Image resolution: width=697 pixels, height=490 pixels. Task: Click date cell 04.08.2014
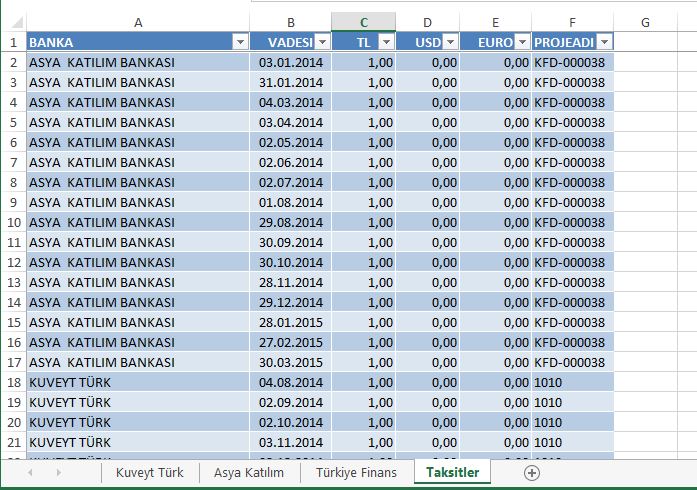click(291, 382)
